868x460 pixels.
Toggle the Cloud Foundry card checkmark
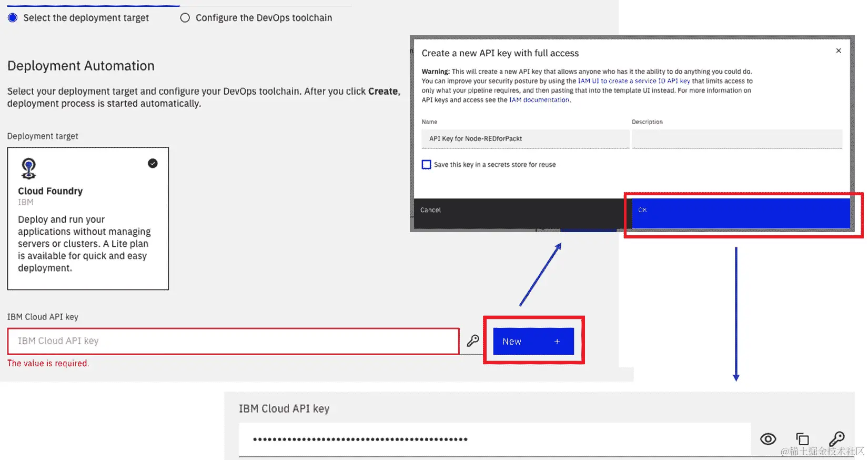[153, 163]
